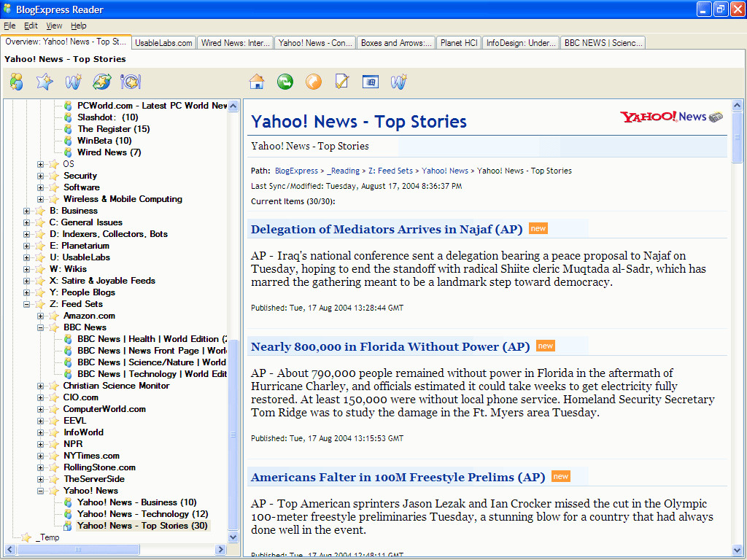Follow the _Reading path link
The width and height of the screenshot is (747, 560).
click(x=343, y=171)
